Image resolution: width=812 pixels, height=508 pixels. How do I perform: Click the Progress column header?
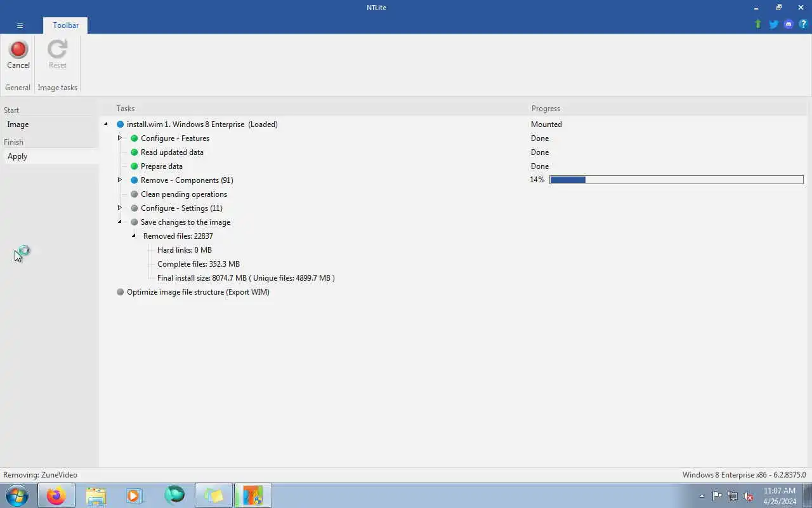546,109
